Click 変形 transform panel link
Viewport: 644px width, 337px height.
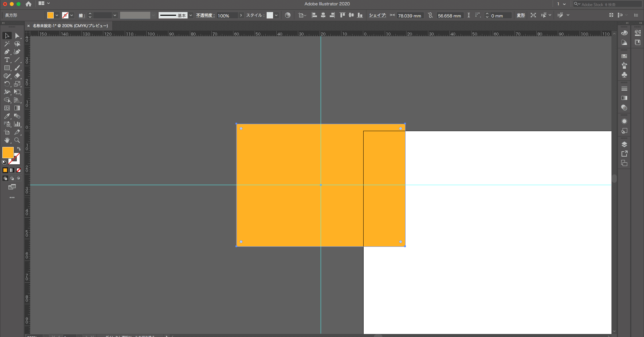coord(521,15)
